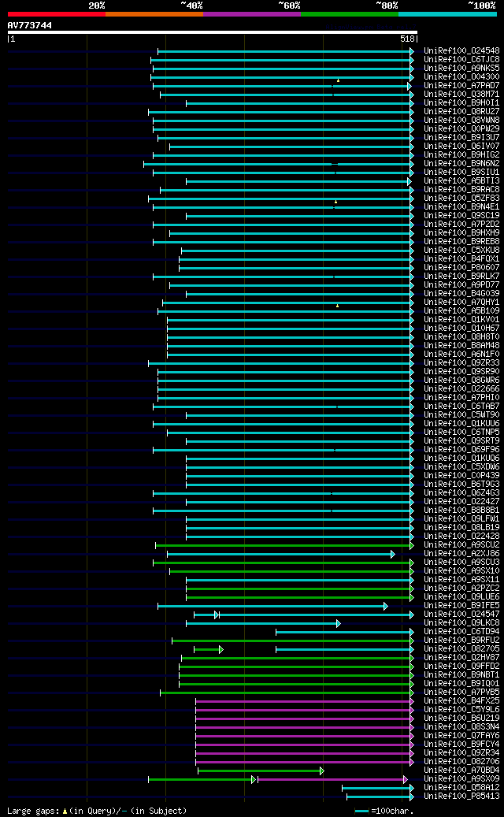
Task: Select the UniRef100_Q69F96 label
Action: point(461,450)
